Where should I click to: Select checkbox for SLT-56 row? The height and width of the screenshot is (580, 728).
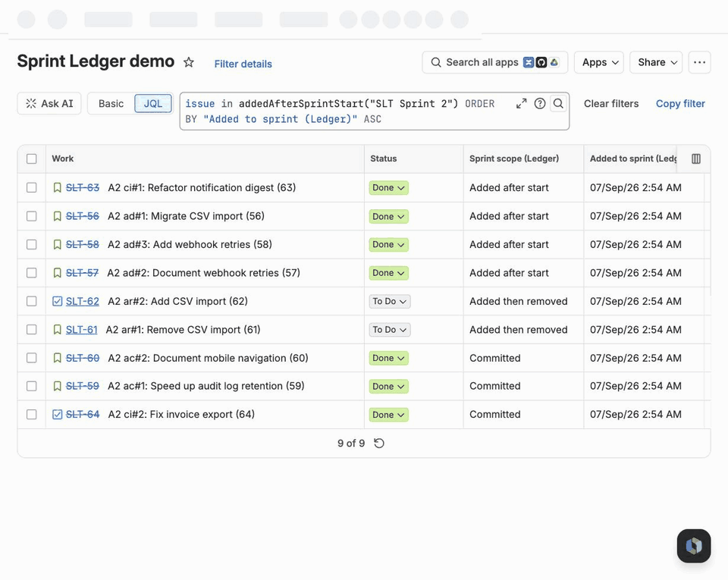click(x=32, y=216)
